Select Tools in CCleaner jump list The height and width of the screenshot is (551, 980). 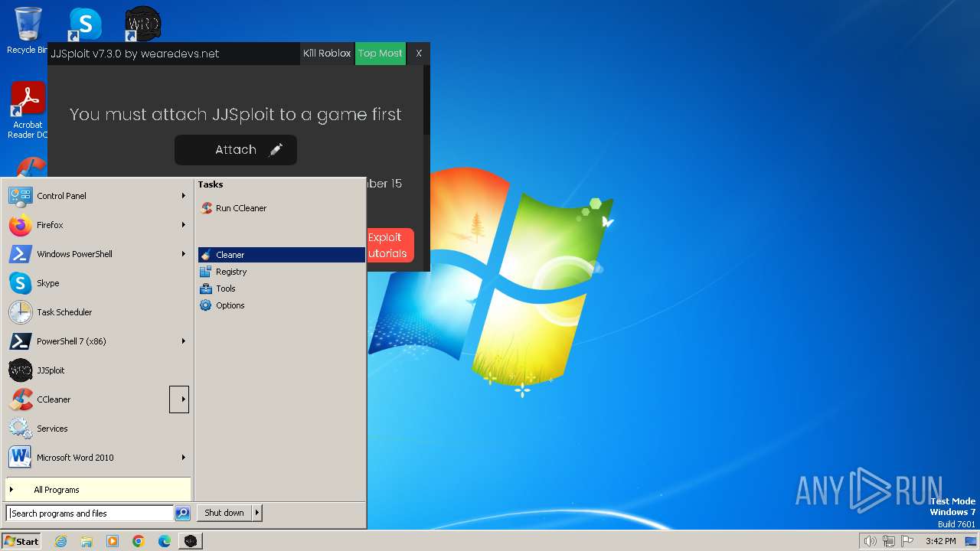(281, 289)
